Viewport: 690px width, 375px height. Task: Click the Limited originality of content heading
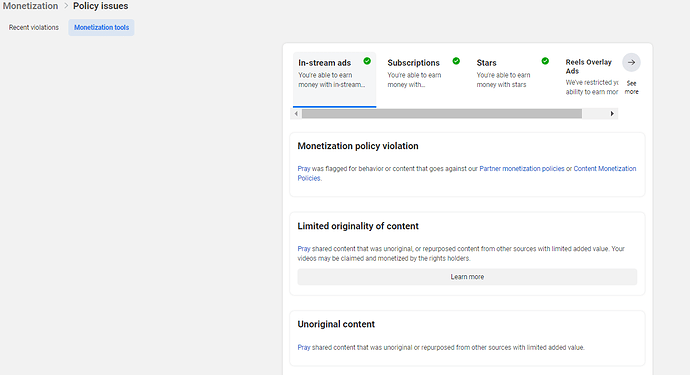[x=358, y=226]
